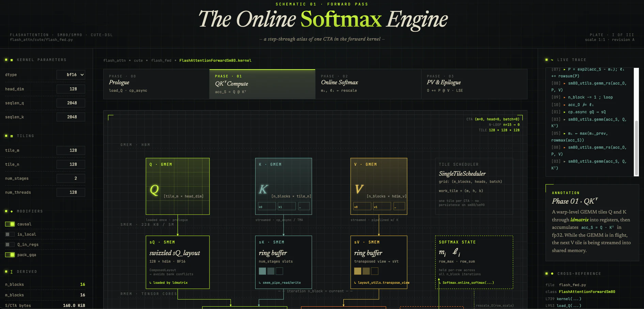Click the seqlen_q 2048 field
Image resolution: width=644 pixels, height=309 pixels.
71,103
